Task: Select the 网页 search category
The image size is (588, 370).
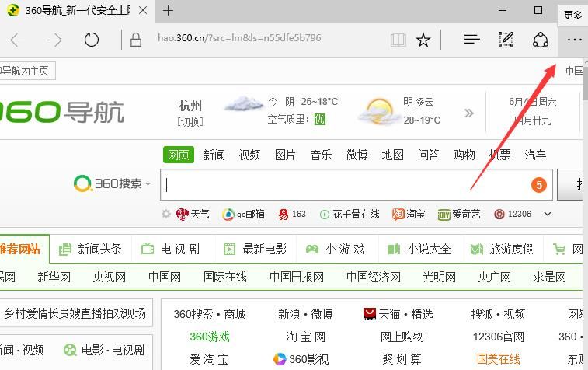Action: coord(179,155)
